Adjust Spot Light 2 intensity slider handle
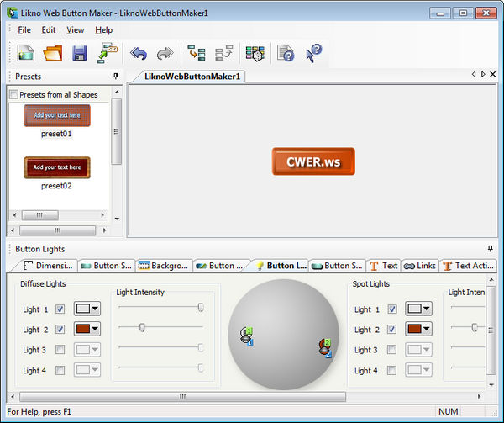Image resolution: width=504 pixels, height=423 pixels. 475,327
